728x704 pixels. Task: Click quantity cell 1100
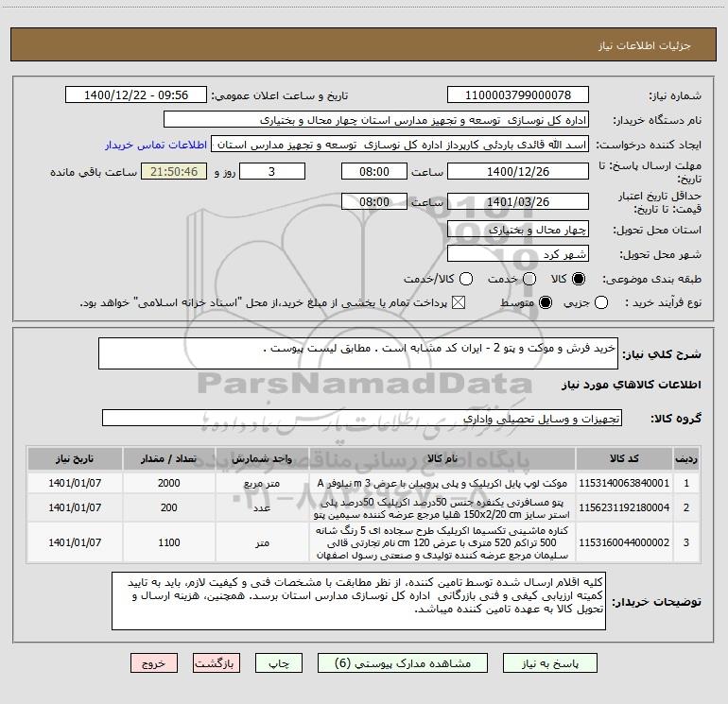pyautogui.click(x=169, y=542)
